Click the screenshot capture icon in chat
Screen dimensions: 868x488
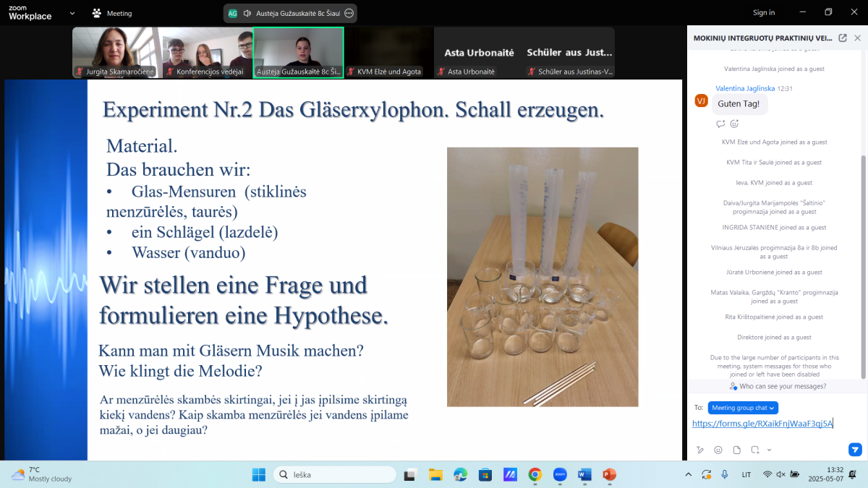click(754, 450)
